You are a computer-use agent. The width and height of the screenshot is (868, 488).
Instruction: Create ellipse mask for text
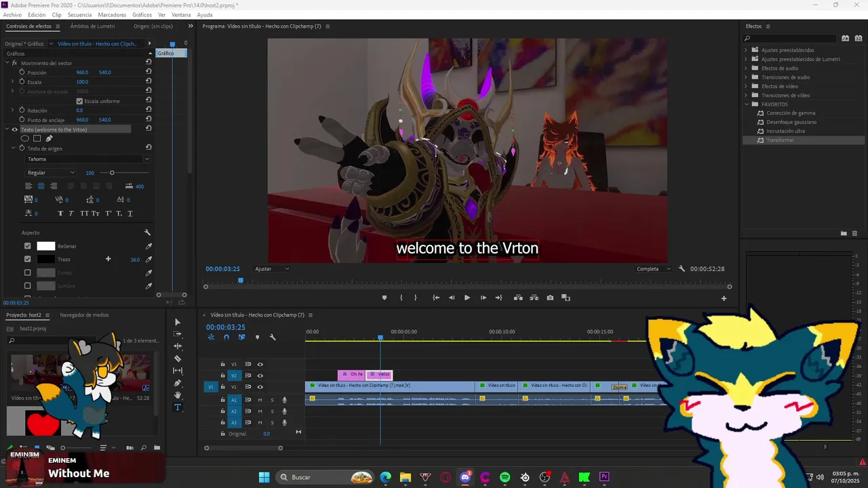pos(25,138)
